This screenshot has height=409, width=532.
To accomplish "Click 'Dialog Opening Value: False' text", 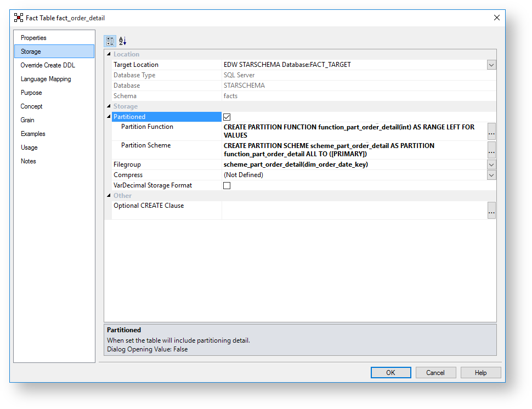I will [147, 349].
